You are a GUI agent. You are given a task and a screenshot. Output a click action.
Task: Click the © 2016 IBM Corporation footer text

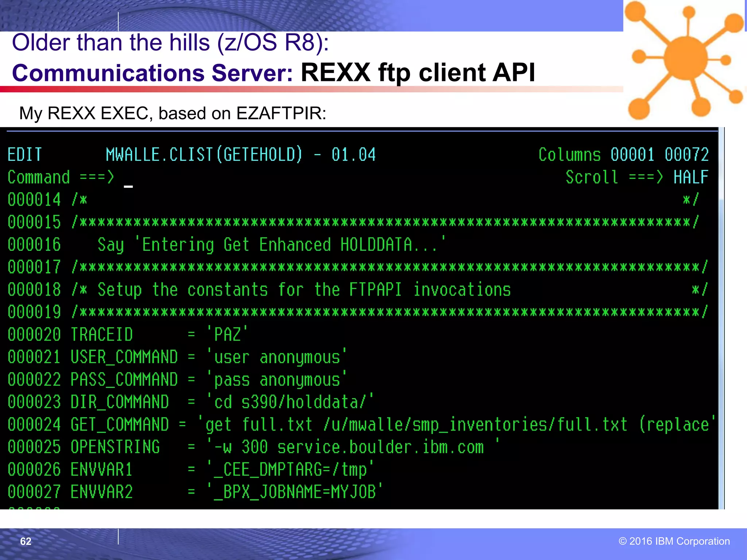674,541
